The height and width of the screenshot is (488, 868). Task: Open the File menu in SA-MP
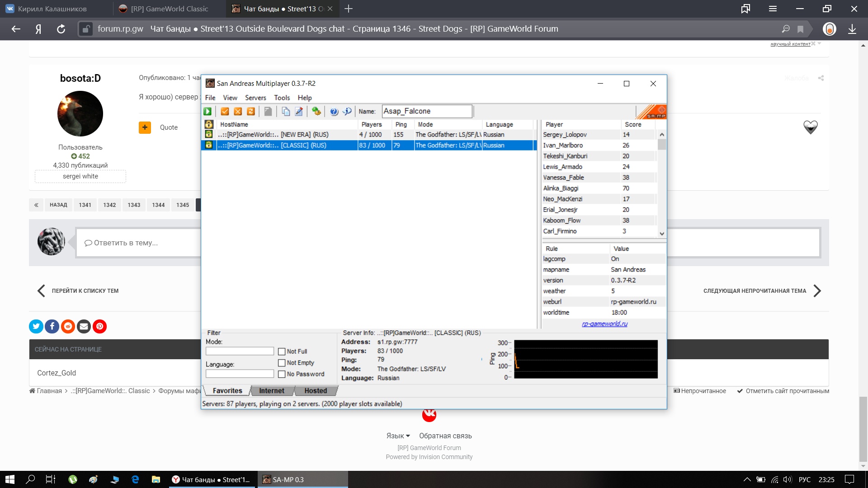pyautogui.click(x=210, y=98)
